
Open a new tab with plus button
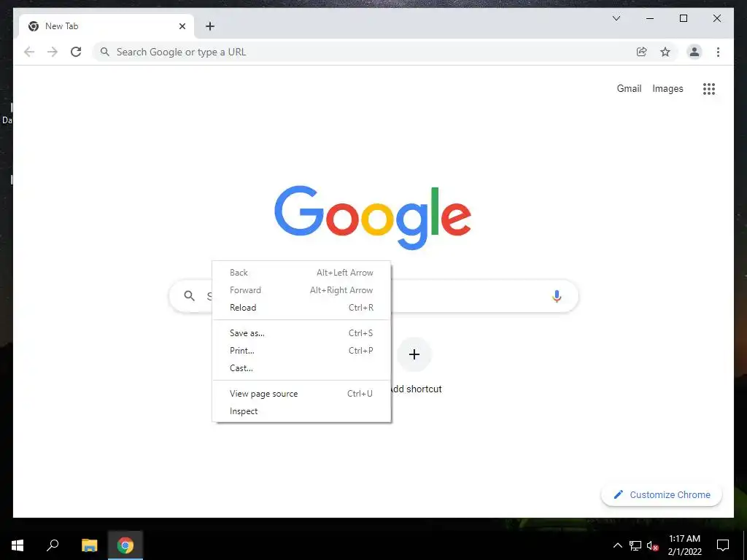point(210,26)
